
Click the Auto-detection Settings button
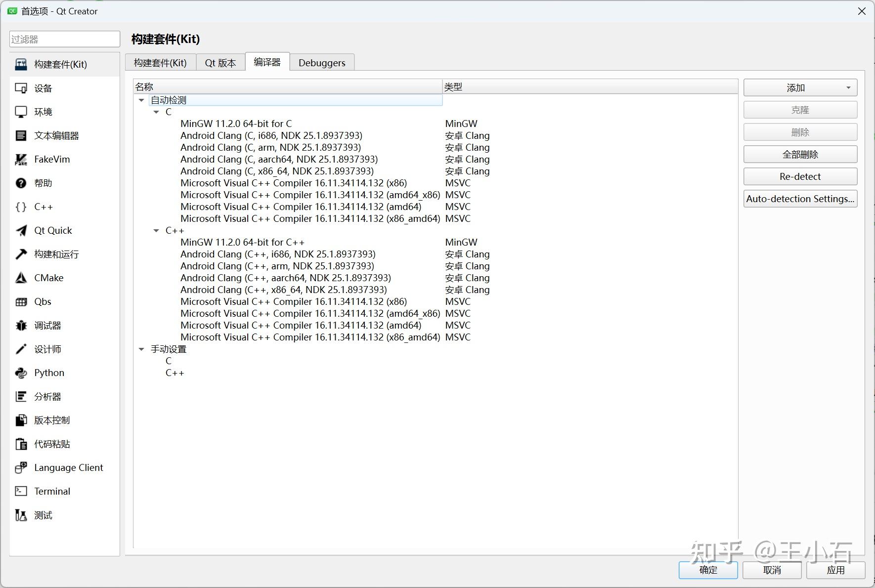coord(800,199)
